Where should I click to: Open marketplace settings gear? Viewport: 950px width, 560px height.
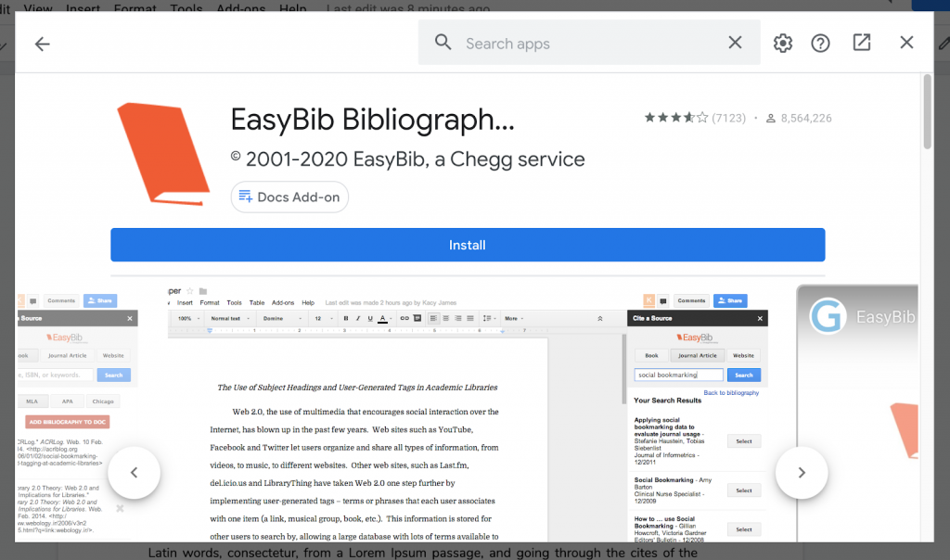783,43
